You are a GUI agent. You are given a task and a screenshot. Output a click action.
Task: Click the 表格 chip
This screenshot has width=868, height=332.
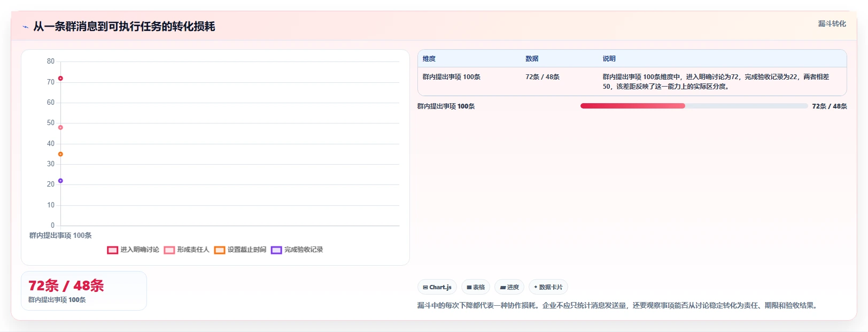point(476,287)
